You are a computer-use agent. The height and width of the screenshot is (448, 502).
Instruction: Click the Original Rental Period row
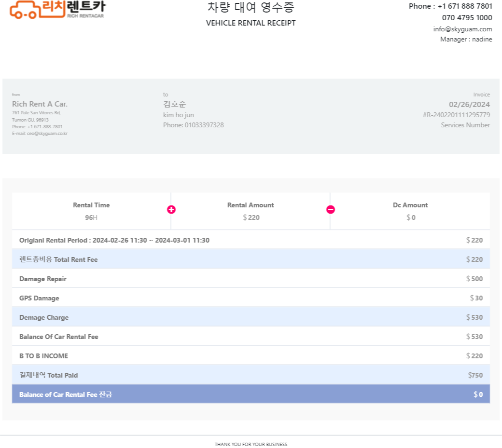(x=251, y=240)
